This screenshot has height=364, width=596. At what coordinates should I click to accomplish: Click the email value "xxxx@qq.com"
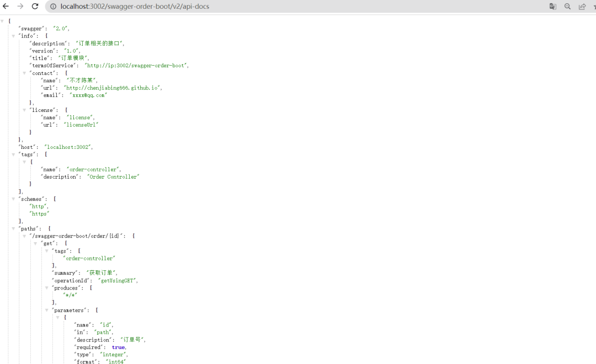[88, 95]
